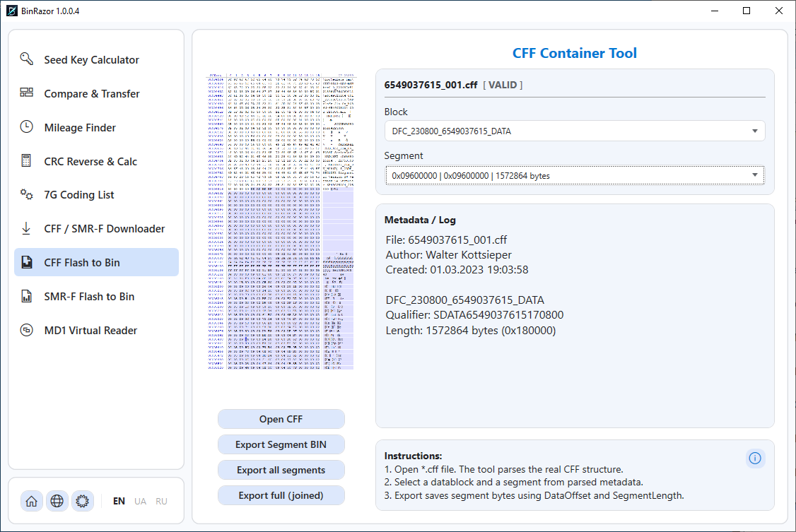Go to the home screen via house icon

click(x=32, y=501)
